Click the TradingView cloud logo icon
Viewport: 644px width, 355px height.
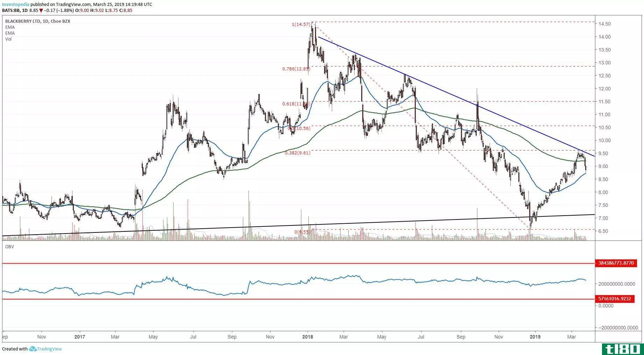tap(33, 349)
